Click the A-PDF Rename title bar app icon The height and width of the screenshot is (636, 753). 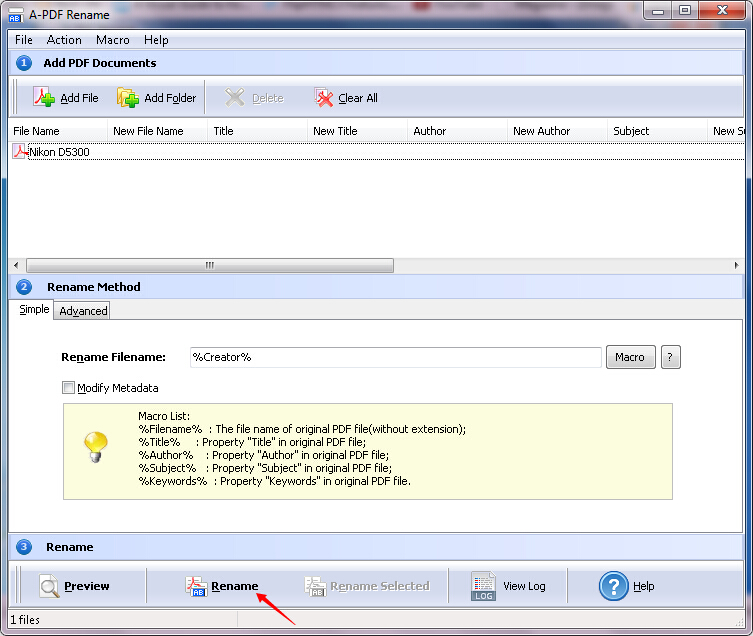(16, 15)
